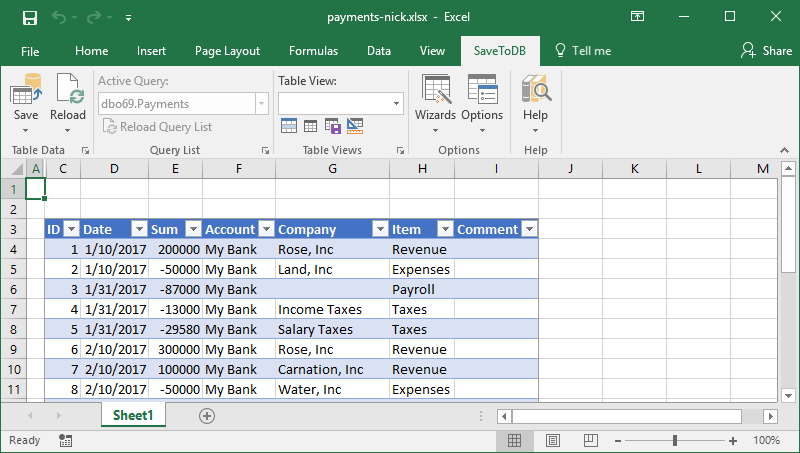Click the Save quick-access floppy icon
The image size is (800, 453).
(30, 18)
